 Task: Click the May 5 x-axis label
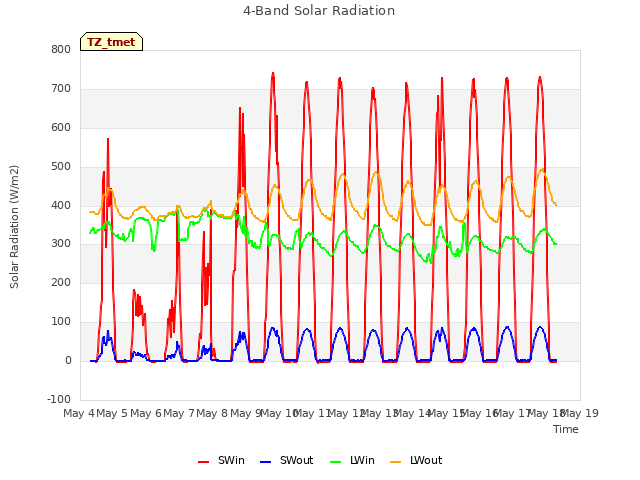[112, 413]
